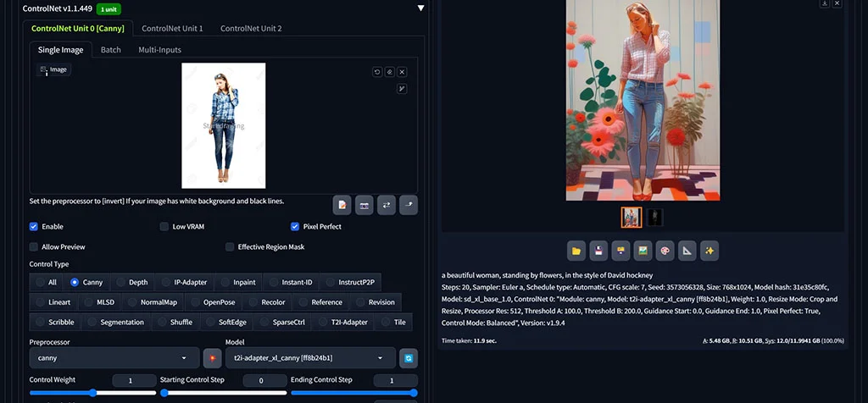Click the run preprocessor explosion icon

tap(212, 358)
